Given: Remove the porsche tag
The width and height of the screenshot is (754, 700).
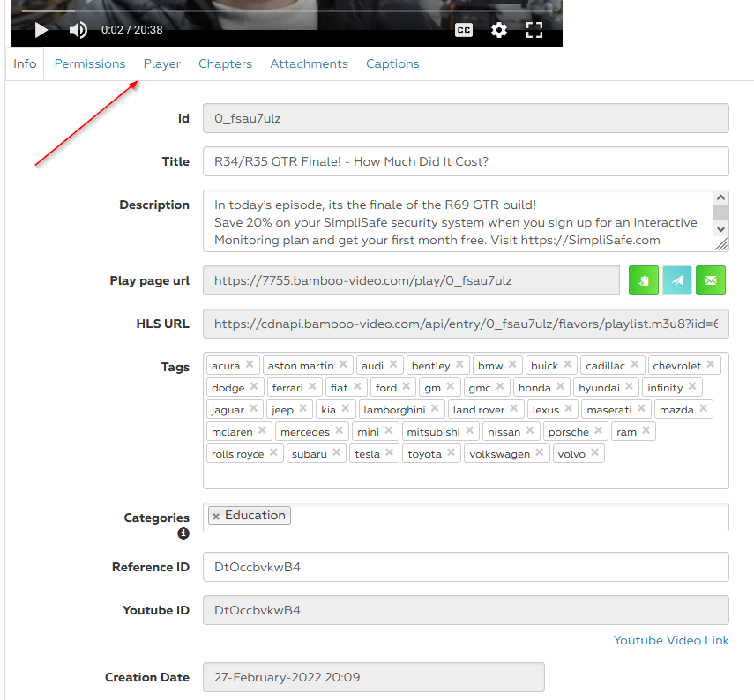Looking at the screenshot, I should [x=599, y=430].
